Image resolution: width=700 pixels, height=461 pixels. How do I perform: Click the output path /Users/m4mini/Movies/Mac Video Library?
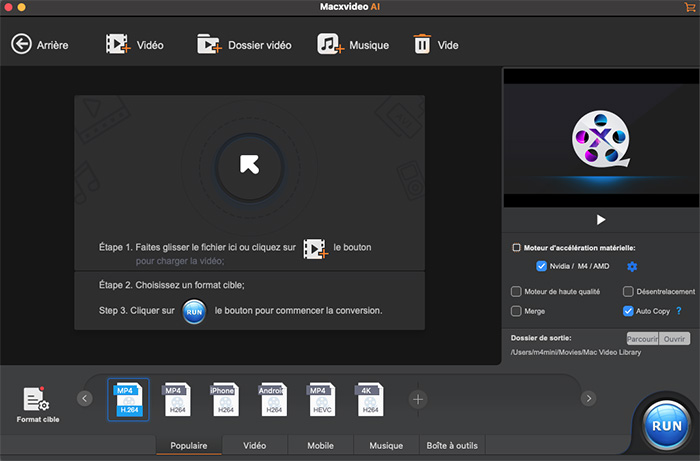click(576, 352)
